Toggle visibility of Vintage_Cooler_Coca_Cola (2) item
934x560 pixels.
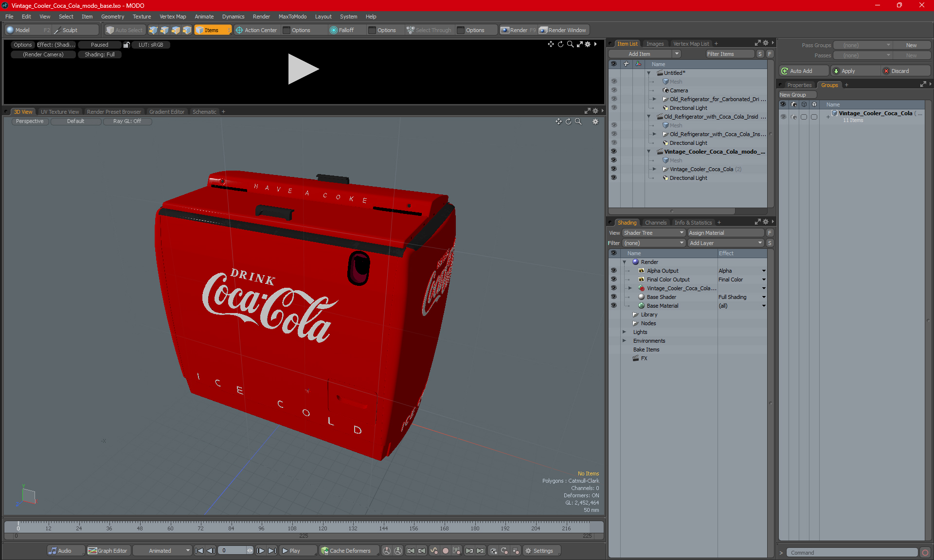[x=614, y=169]
